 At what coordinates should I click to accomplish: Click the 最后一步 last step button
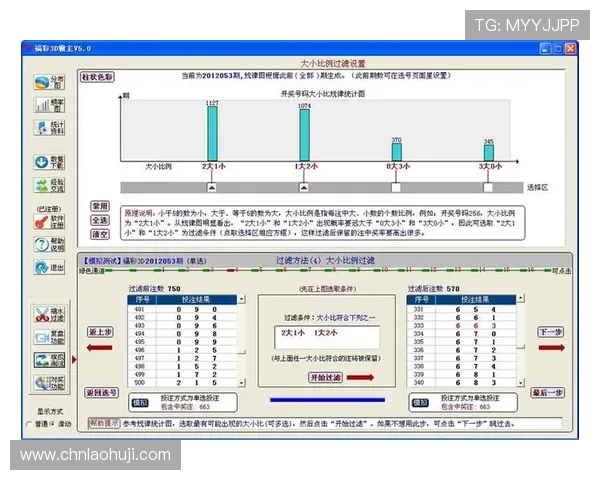click(548, 393)
